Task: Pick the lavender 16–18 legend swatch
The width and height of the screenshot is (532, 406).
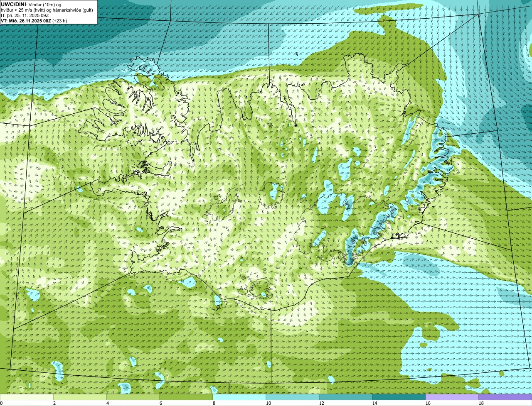Action: pos(452,397)
